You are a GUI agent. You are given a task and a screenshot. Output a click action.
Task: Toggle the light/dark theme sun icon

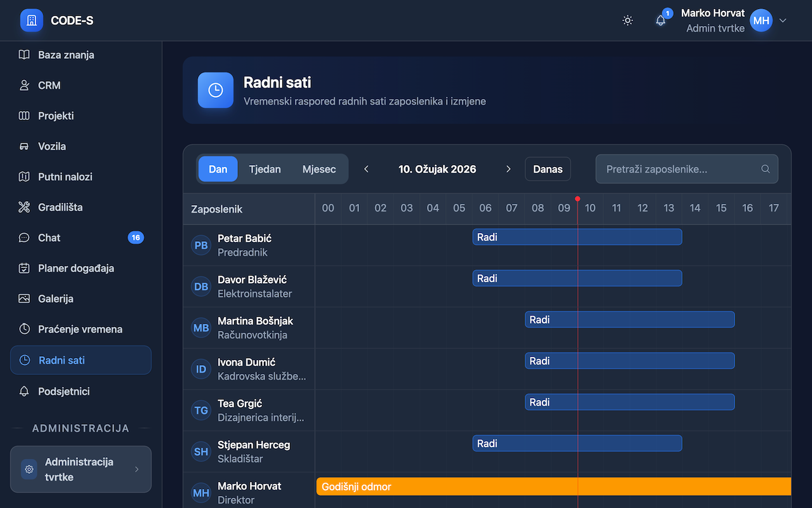point(627,20)
